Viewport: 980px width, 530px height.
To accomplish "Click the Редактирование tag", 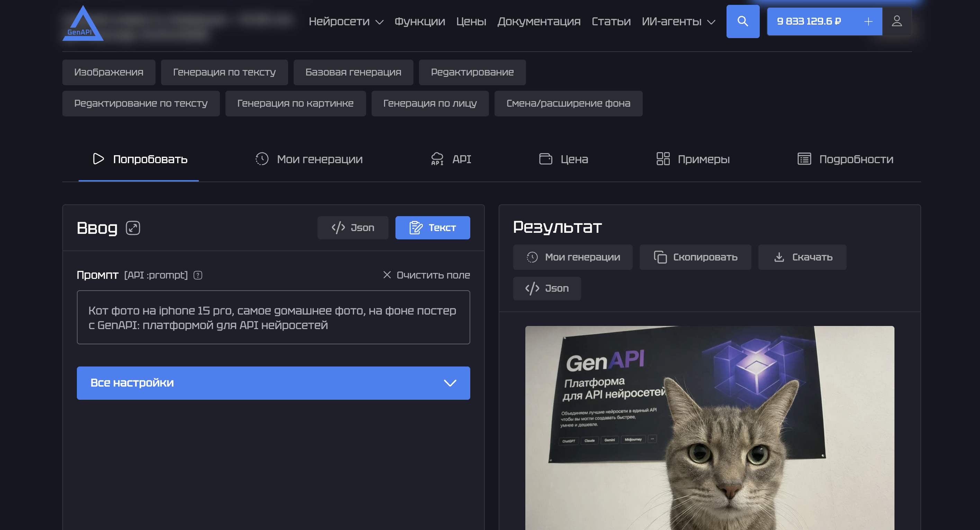I will [x=472, y=72].
